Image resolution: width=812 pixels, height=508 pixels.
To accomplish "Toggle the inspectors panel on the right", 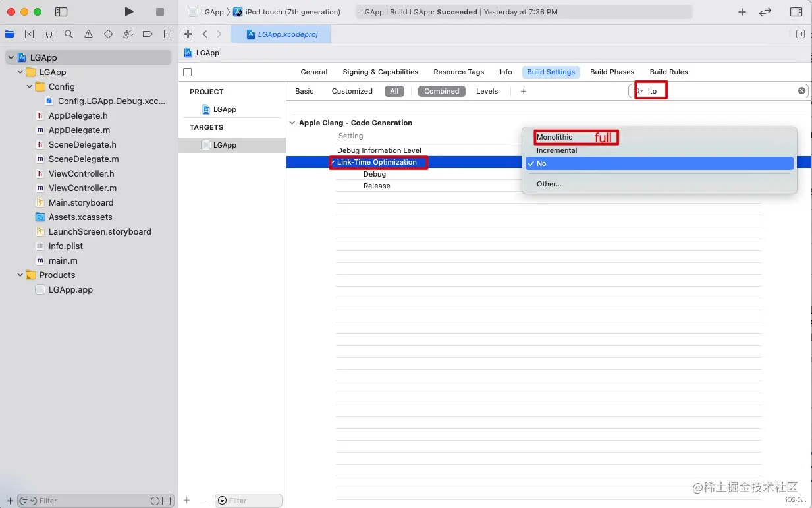I will click(x=796, y=12).
